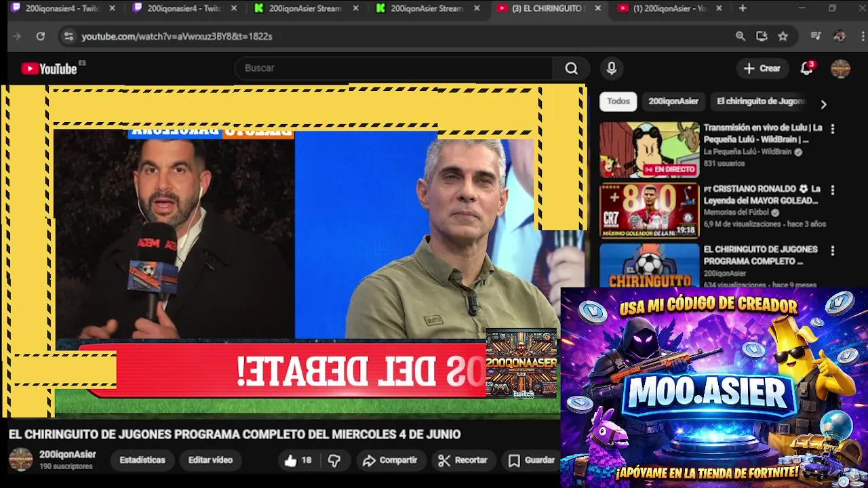868x488 pixels.
Task: Click the Crear button
Action: tap(762, 68)
